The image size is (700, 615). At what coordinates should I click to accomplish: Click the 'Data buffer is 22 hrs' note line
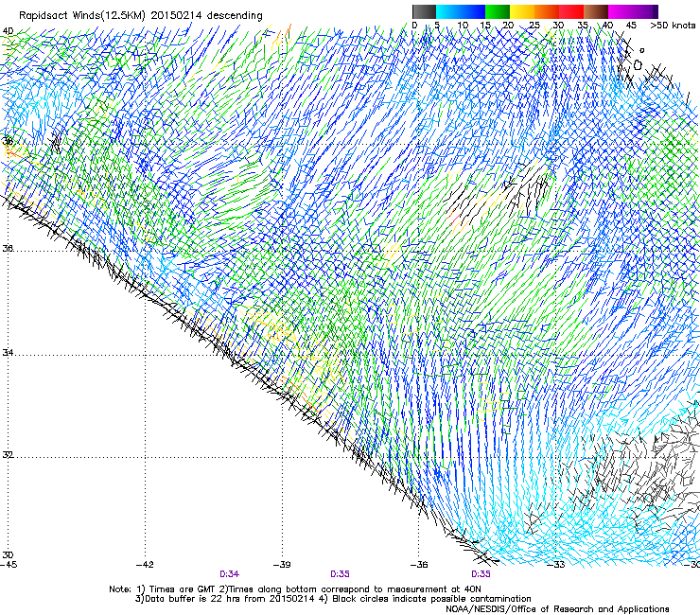pos(333,599)
